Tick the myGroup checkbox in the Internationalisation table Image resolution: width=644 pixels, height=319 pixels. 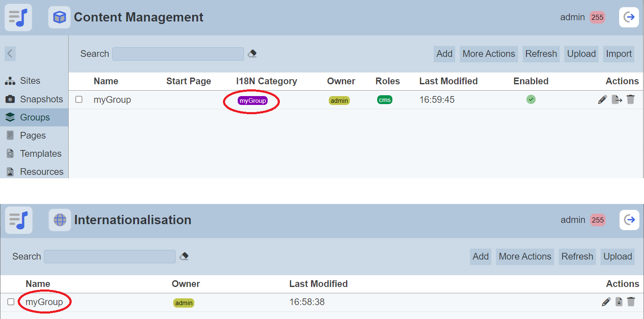11,302
